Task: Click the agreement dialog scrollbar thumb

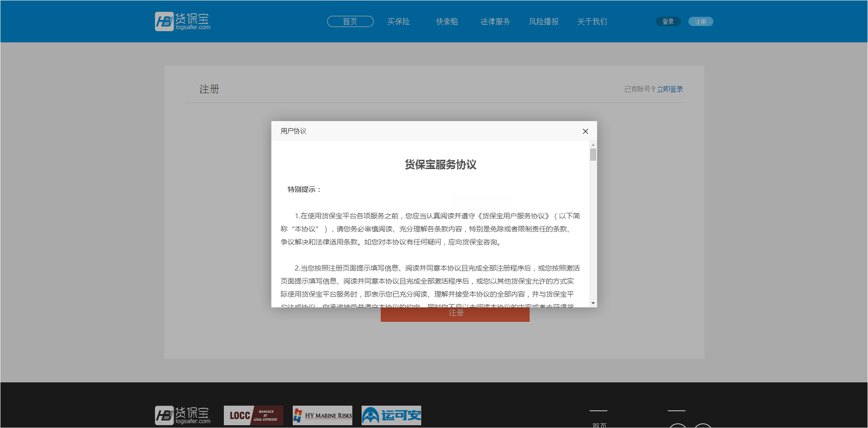Action: pos(593,155)
